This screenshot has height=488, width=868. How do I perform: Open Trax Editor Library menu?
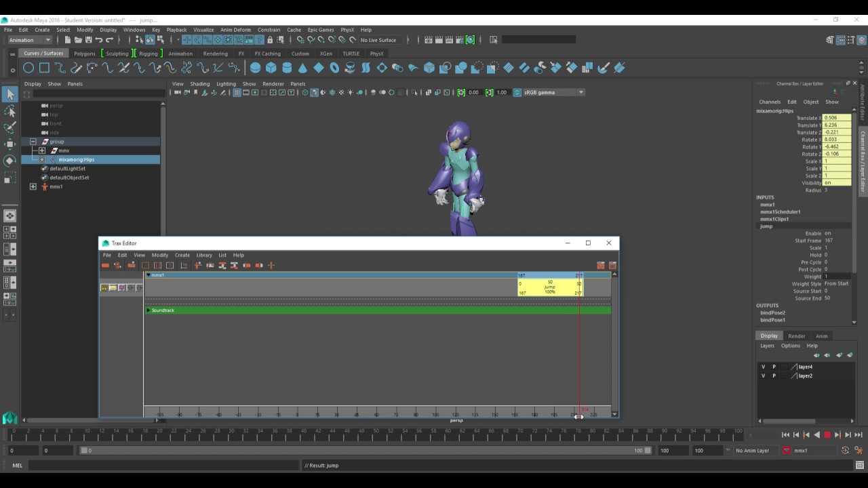click(204, 255)
